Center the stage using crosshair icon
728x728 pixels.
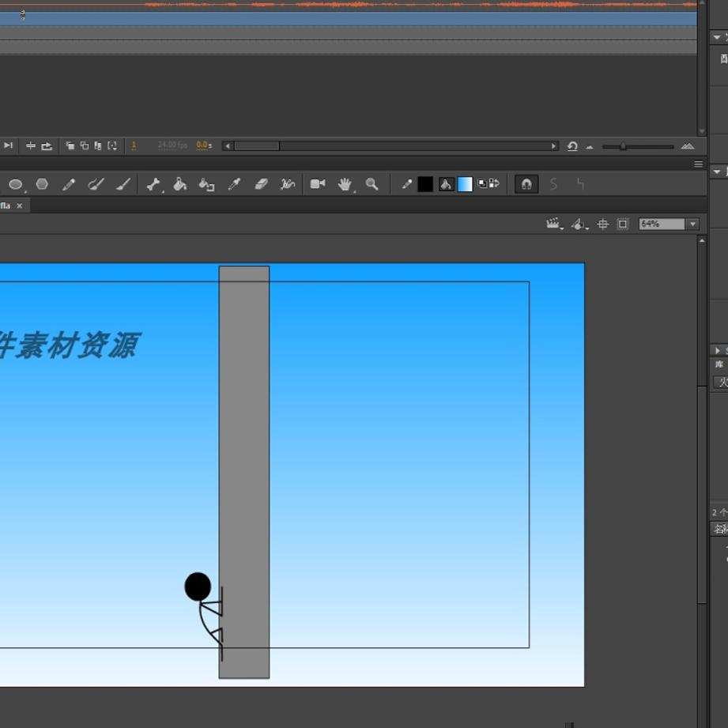tap(602, 224)
